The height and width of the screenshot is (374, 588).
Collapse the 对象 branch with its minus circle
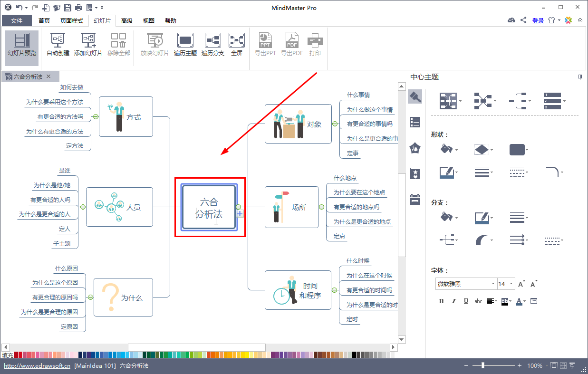pyautogui.click(x=335, y=124)
